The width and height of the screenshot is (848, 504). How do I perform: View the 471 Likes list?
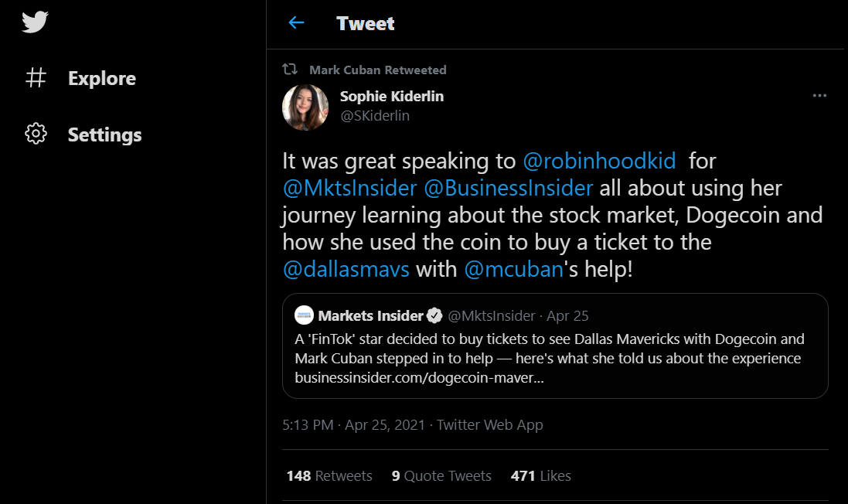point(540,475)
